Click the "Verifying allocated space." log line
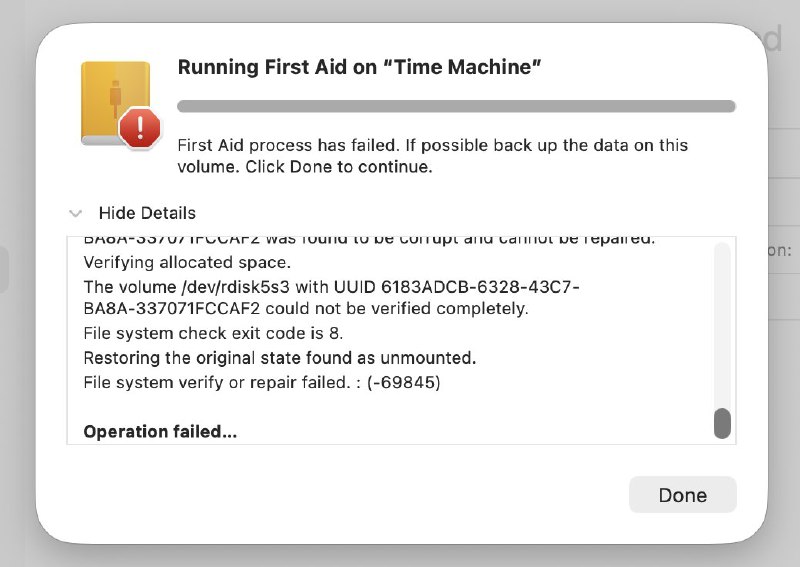 click(187, 263)
